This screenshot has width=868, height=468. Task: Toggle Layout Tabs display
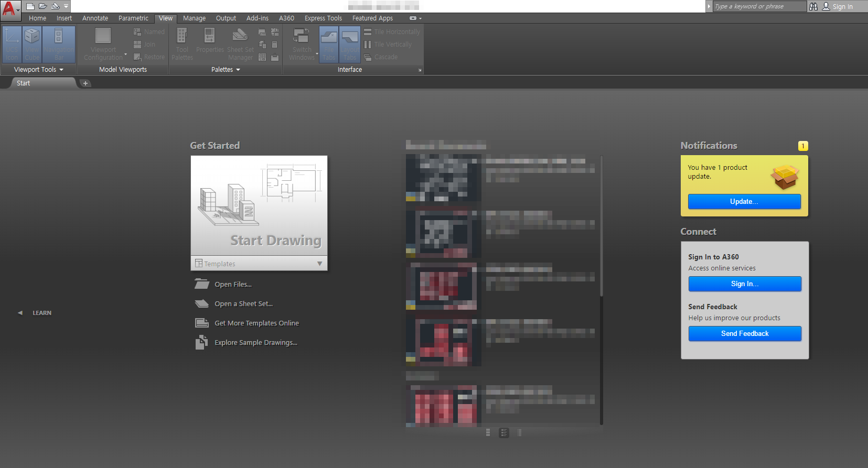[350, 44]
